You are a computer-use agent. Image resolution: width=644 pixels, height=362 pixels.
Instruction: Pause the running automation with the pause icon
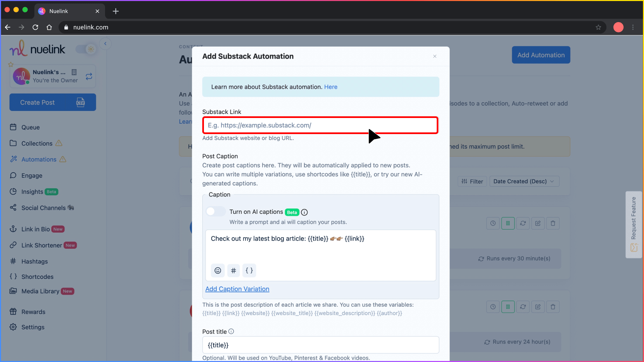tap(508, 223)
